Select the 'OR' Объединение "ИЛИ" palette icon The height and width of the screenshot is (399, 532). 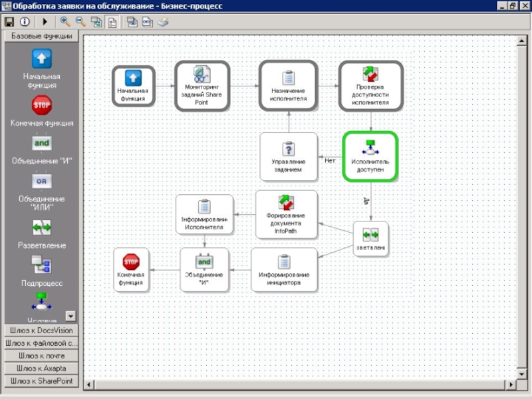coord(42,181)
